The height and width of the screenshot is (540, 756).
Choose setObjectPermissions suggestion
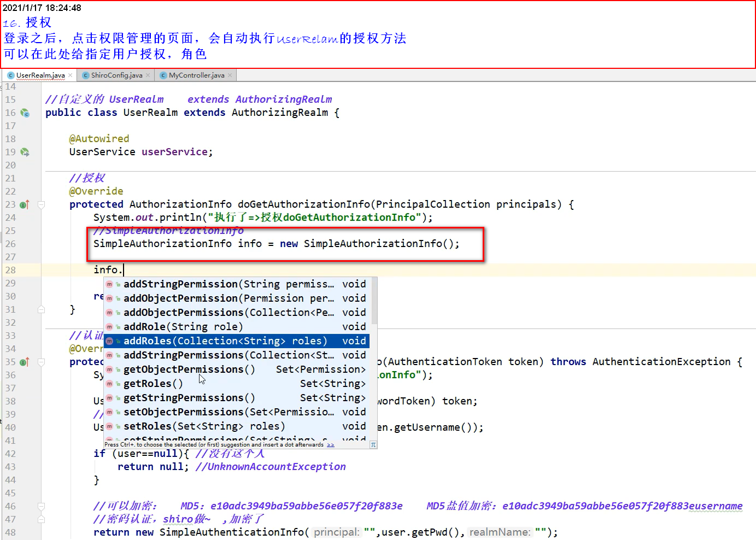237,412
